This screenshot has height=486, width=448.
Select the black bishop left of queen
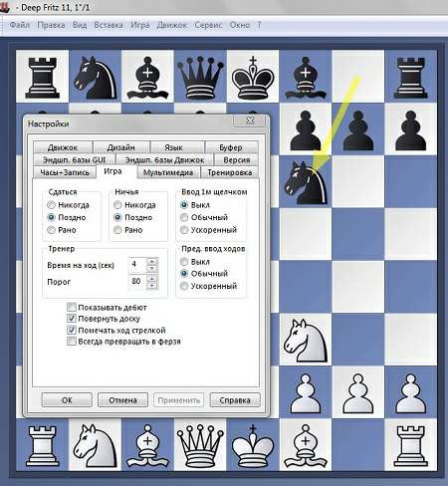147,78
